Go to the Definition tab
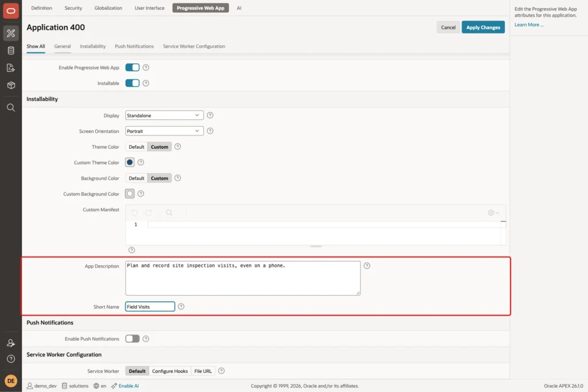Viewport: 588px width, 392px height. pos(41,8)
